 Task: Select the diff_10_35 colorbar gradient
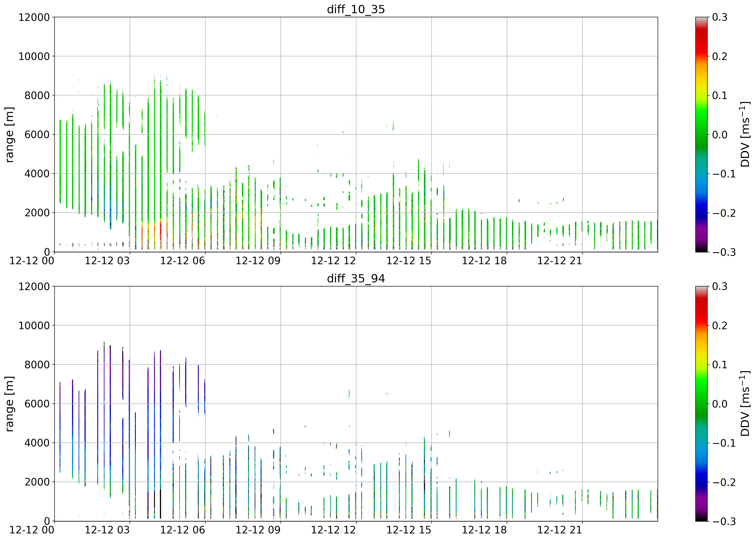point(701,134)
